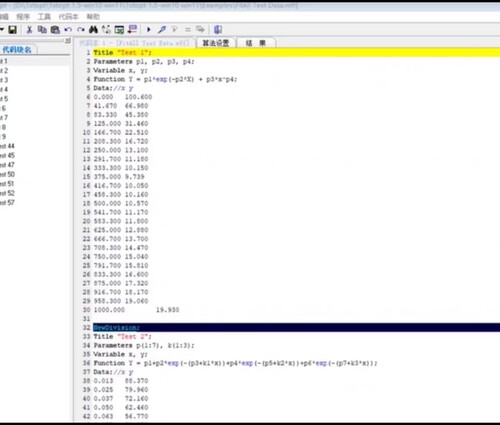This screenshot has height=425, width=500.
Task: Close the left panel with its x button
Action: 68,41
